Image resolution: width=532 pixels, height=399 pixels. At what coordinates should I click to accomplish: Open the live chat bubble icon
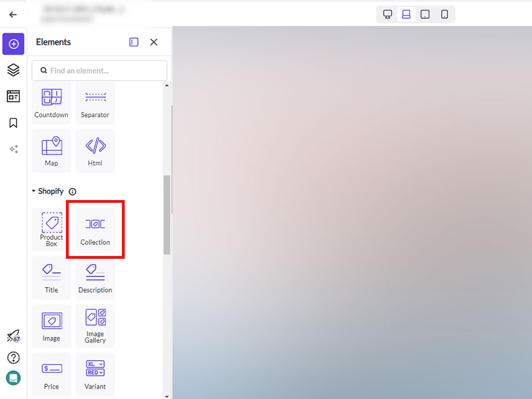(13, 378)
